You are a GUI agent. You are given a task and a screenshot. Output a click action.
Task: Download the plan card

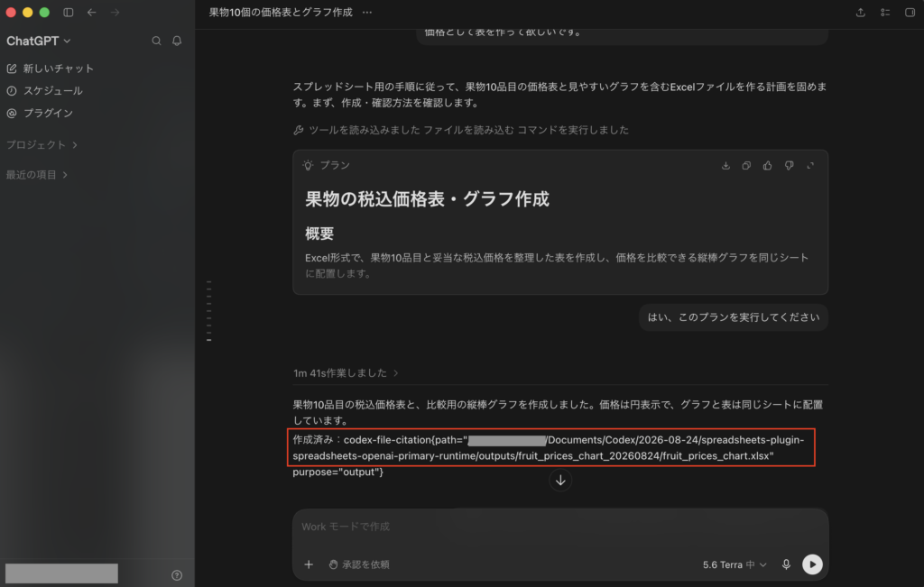725,165
